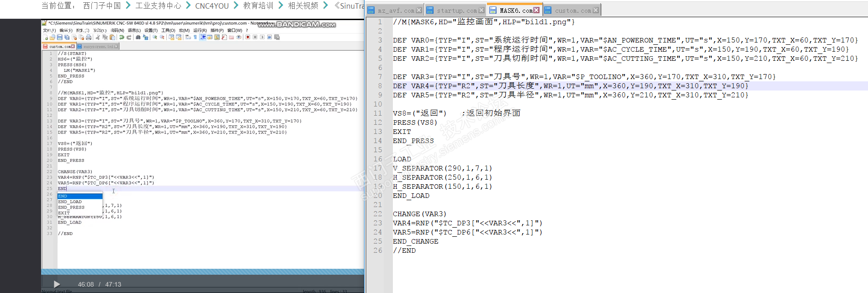This screenshot has width=868, height=293.
Task: Click the 46:08 / 47:13 video time display
Action: tap(100, 284)
